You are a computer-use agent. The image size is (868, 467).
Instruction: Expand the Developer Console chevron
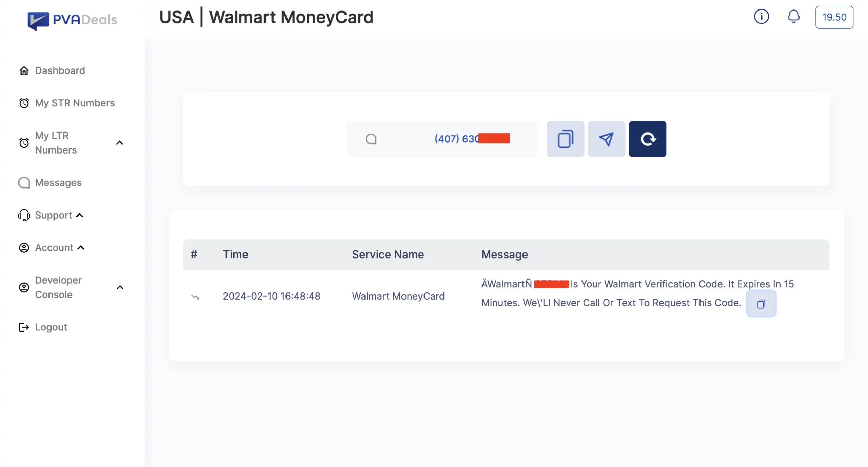[x=120, y=287]
